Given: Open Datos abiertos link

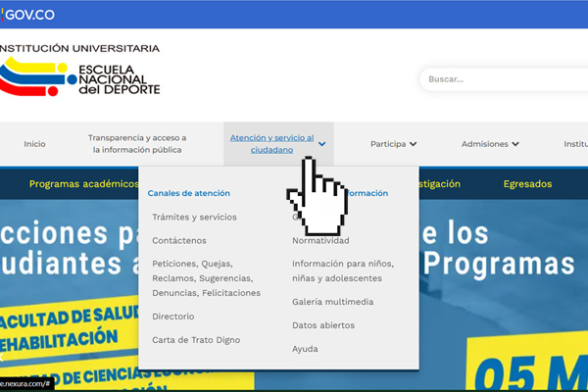Looking at the screenshot, I should tap(323, 325).
